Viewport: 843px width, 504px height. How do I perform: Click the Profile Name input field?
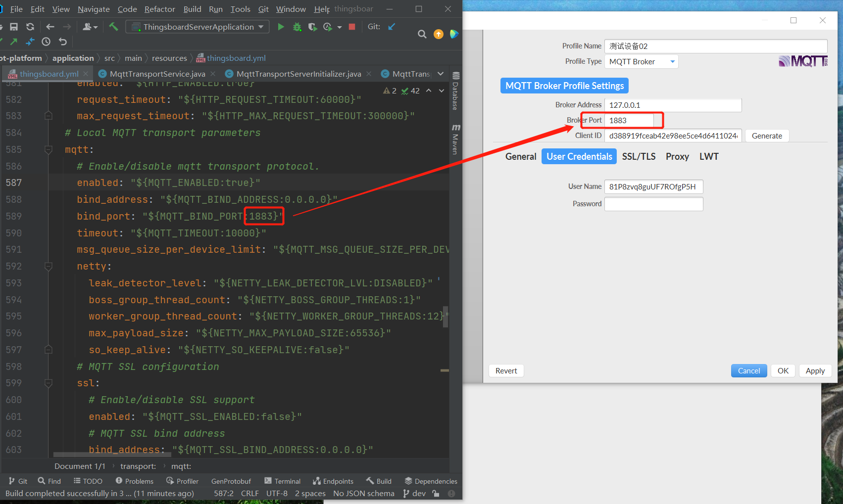716,46
